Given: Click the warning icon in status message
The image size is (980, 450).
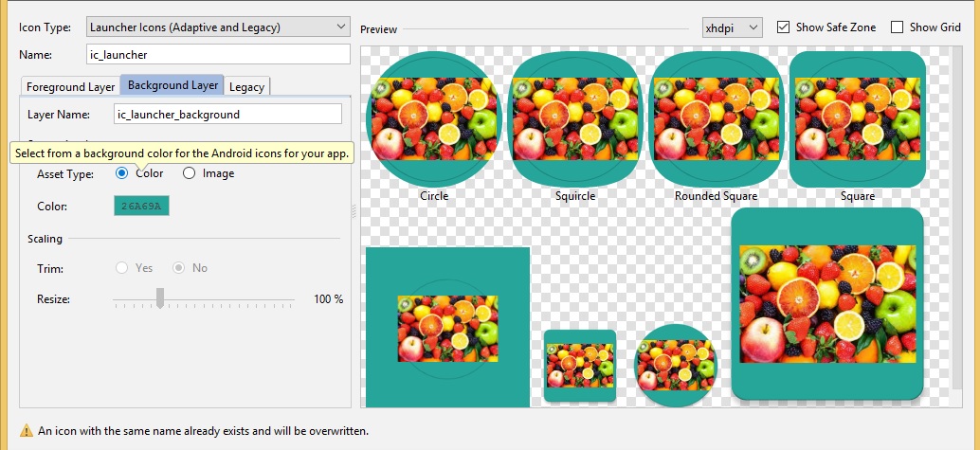Looking at the screenshot, I should pos(26,431).
